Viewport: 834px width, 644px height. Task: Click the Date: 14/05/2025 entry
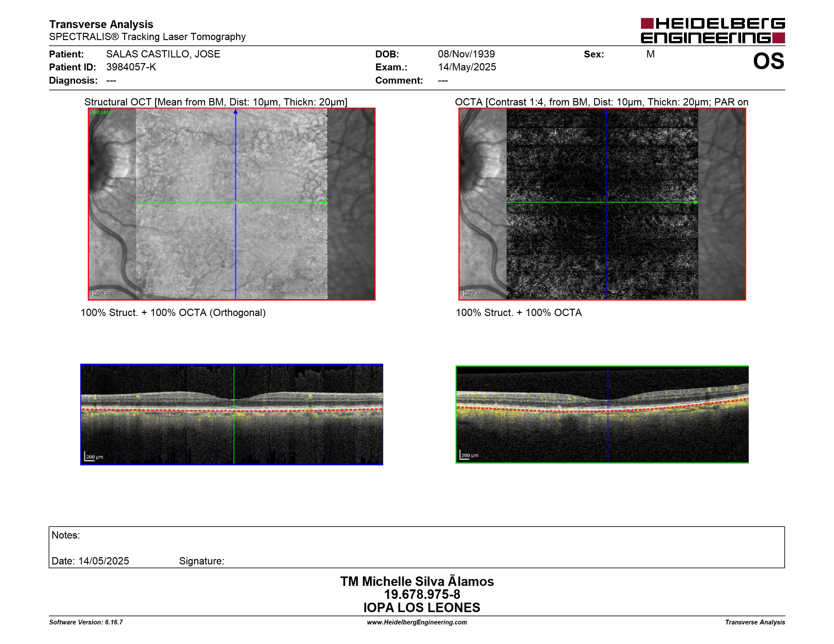[90, 561]
